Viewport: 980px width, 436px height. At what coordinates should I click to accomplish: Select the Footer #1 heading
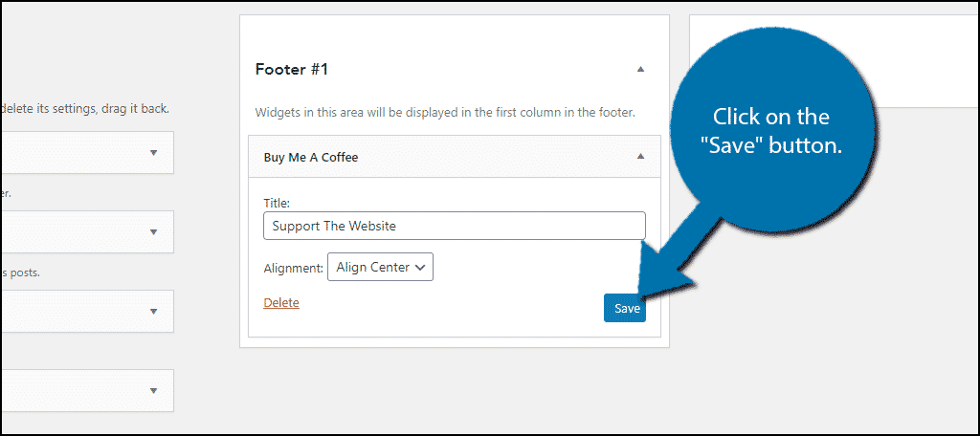click(292, 69)
